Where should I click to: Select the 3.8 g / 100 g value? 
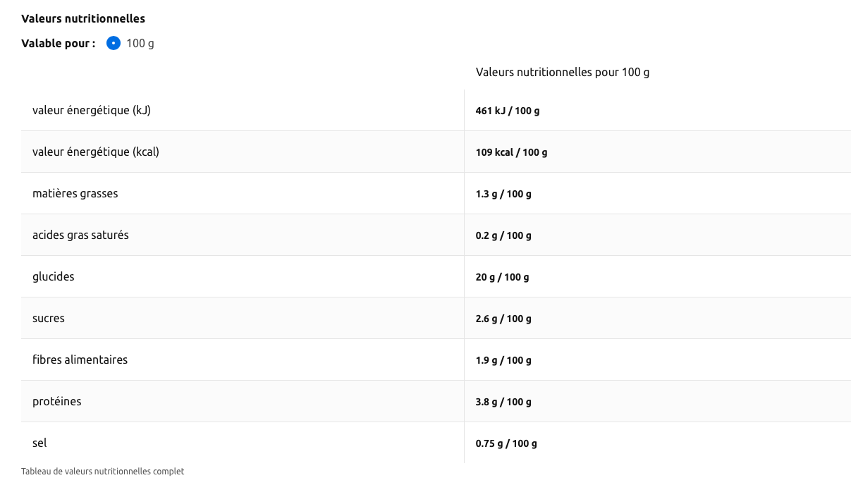pyautogui.click(x=503, y=402)
